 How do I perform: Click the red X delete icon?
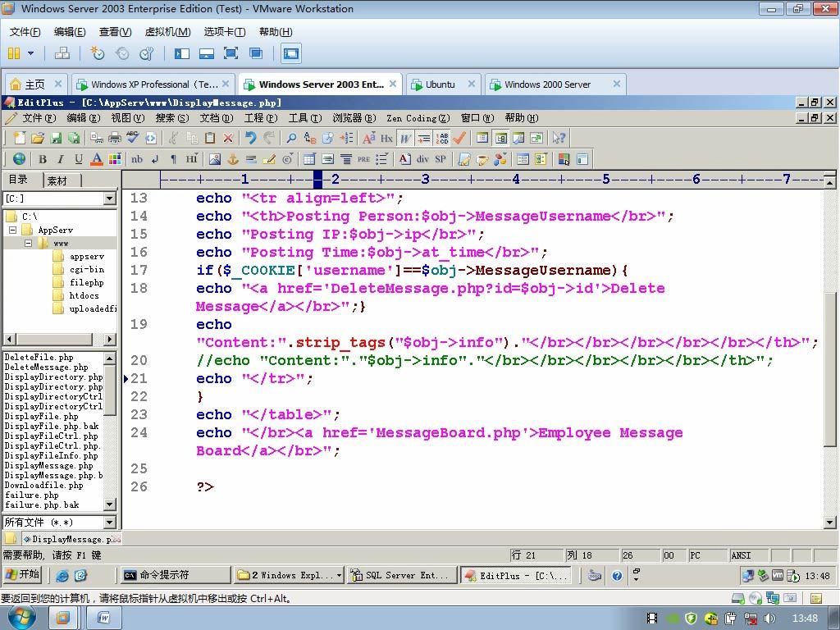228,138
